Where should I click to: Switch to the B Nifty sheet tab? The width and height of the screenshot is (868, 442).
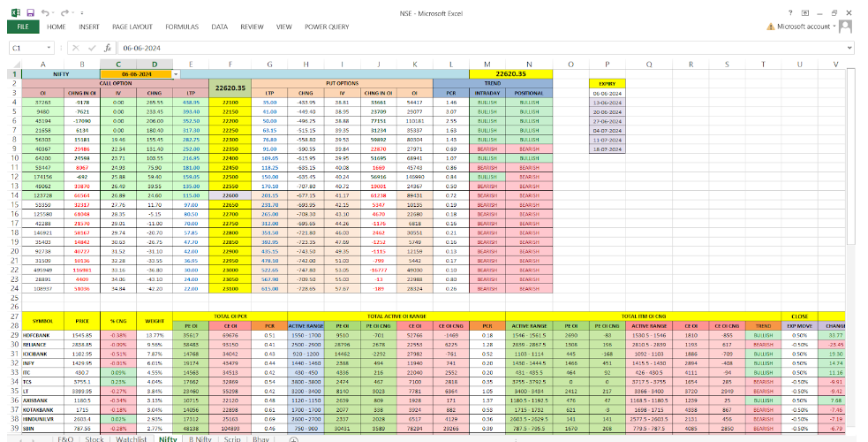[201, 437]
